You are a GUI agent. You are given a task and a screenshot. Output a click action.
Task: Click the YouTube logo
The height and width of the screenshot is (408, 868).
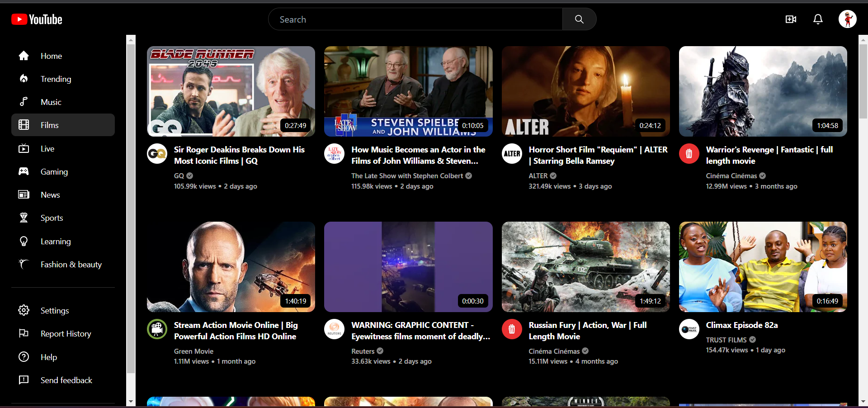click(37, 19)
